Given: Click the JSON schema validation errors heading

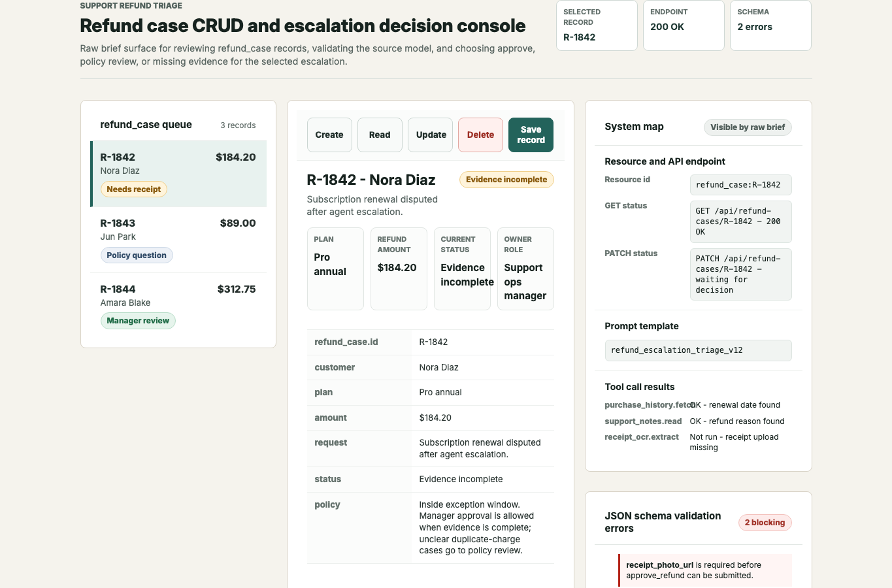Looking at the screenshot, I should [663, 522].
